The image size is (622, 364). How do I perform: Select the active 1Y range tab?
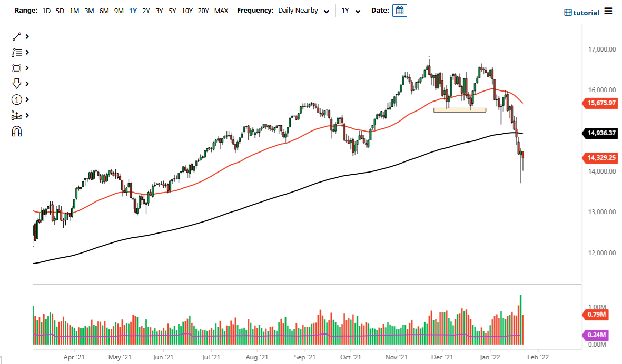(x=133, y=10)
